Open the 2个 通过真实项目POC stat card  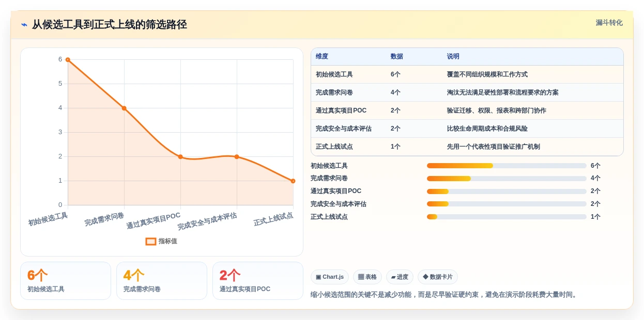(x=258, y=281)
